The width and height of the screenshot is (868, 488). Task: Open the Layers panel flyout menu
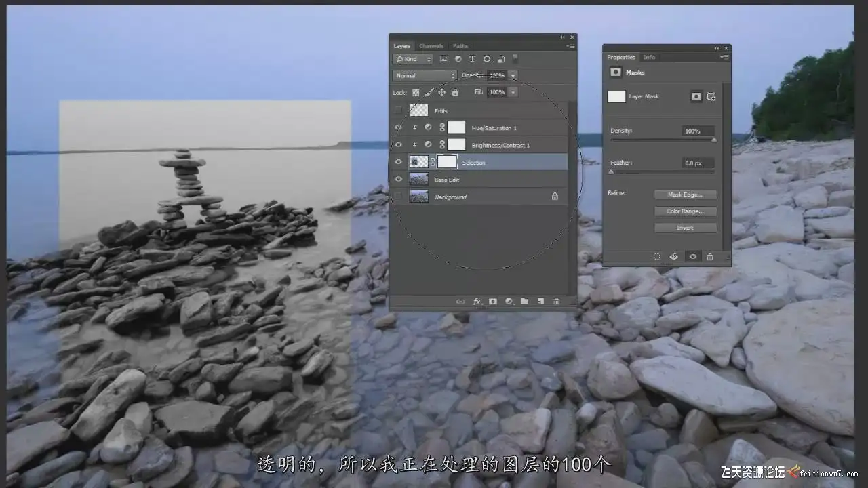pos(571,46)
